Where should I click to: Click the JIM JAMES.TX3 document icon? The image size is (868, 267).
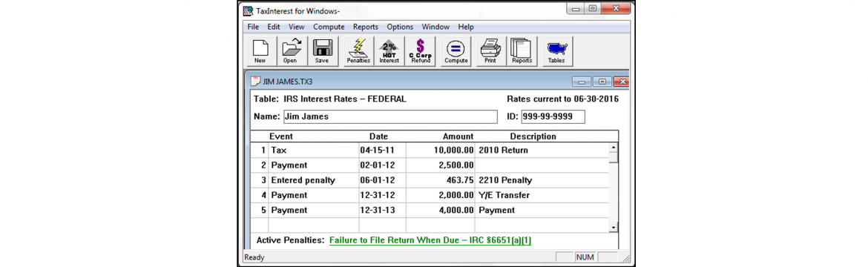(x=255, y=82)
